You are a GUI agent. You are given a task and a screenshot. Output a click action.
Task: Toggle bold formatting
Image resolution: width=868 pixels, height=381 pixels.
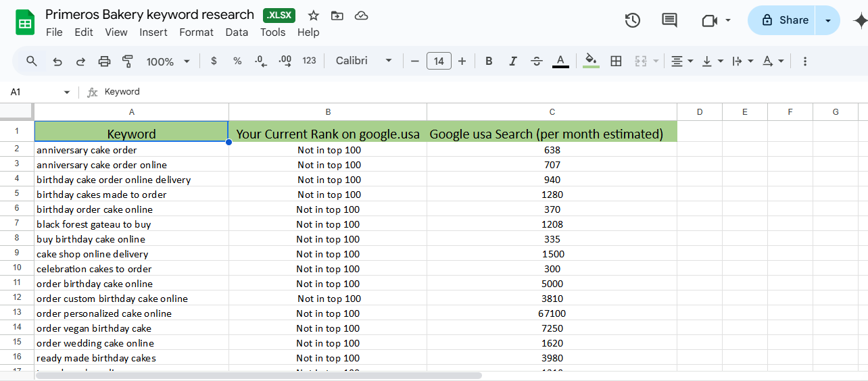pos(489,61)
